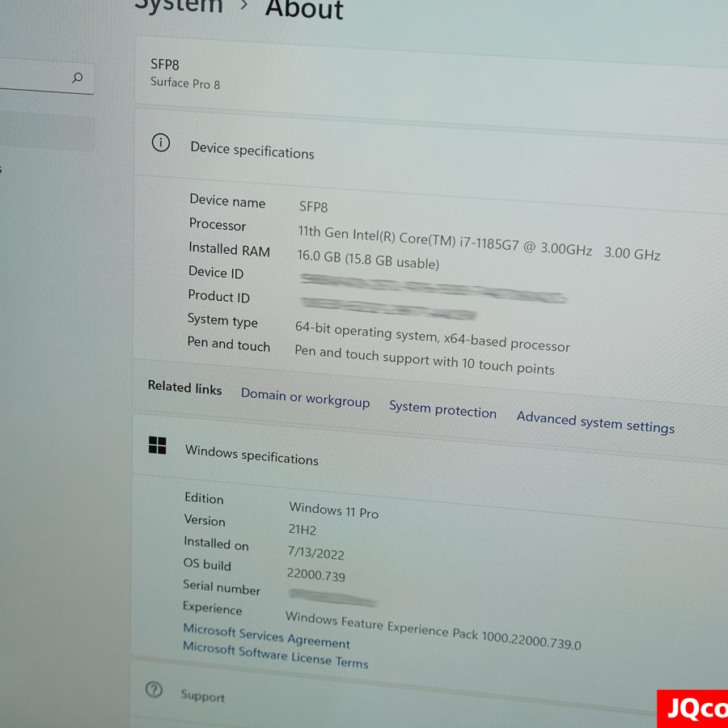Viewport: 728px width, 728px height.
Task: Click the Processor label
Action: [218, 225]
